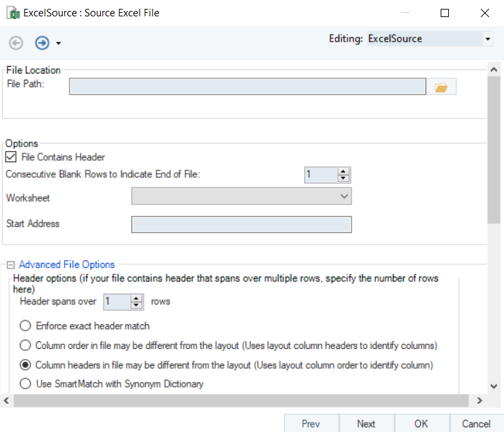The height and width of the screenshot is (432, 504).
Task: Increase Consecutive Blank Rows value
Action: pos(343,171)
